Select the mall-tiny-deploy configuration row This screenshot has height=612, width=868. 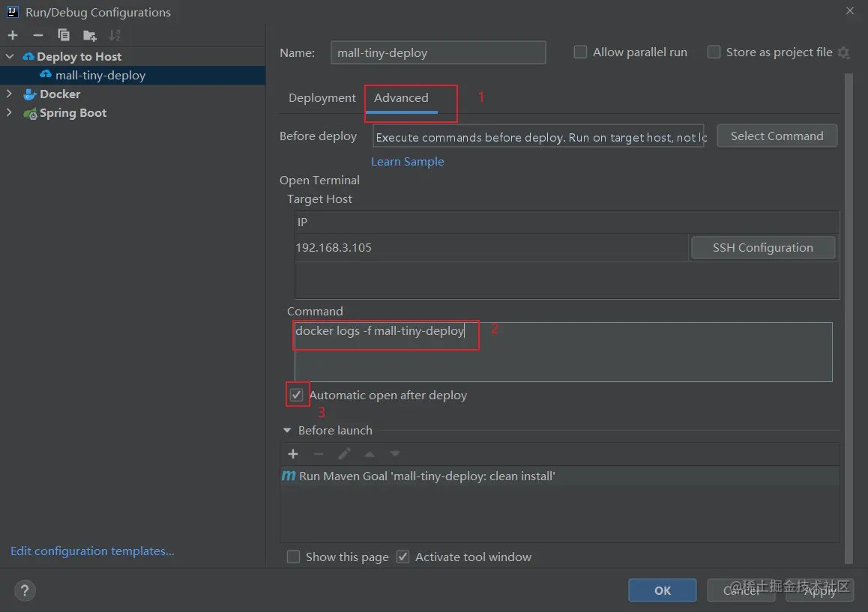133,75
